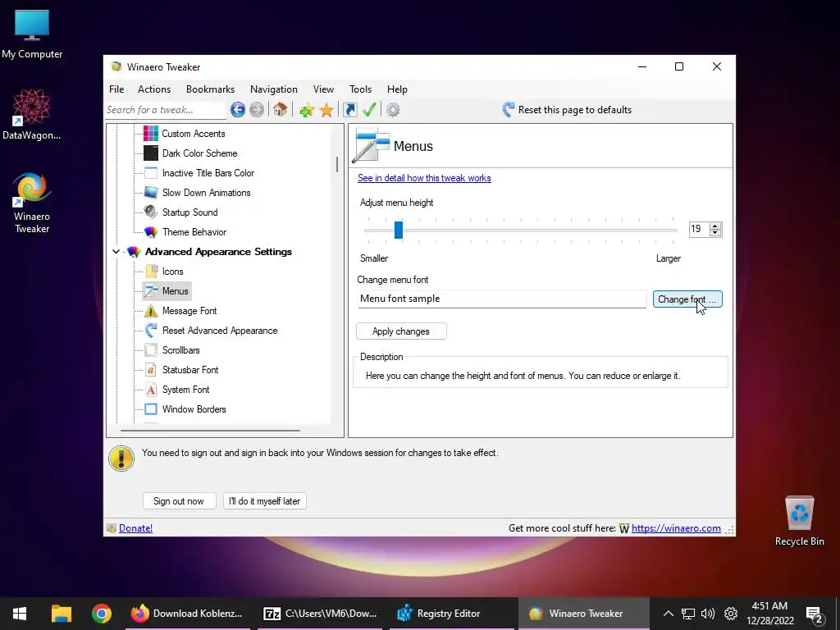Open the Actions menu
The height and width of the screenshot is (630, 840).
(x=154, y=89)
